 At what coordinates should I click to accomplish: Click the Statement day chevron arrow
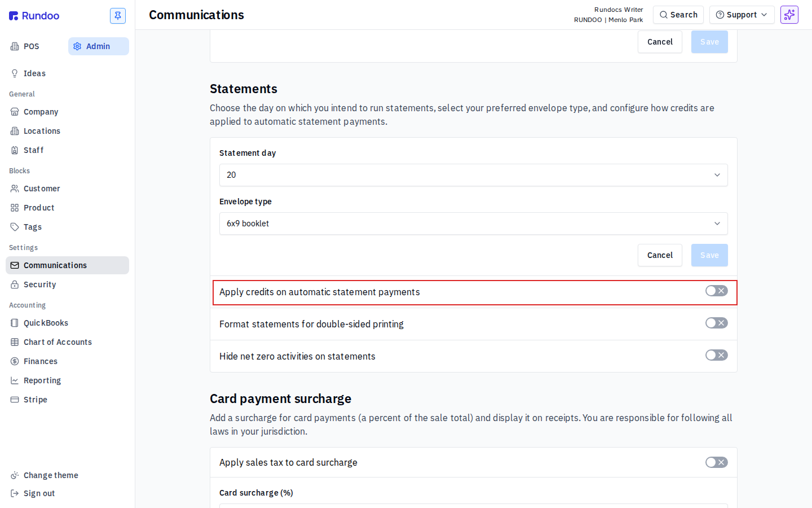[717, 175]
